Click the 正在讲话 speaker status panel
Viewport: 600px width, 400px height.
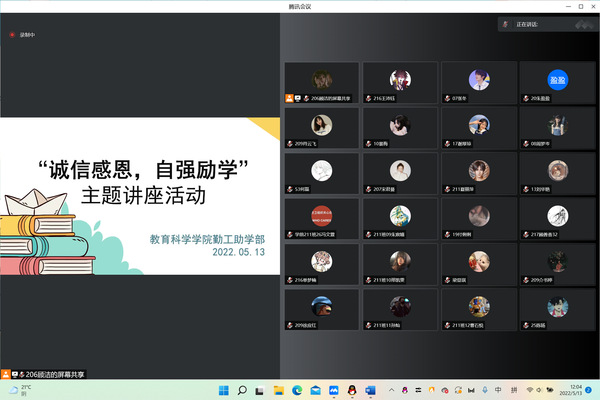coord(545,24)
